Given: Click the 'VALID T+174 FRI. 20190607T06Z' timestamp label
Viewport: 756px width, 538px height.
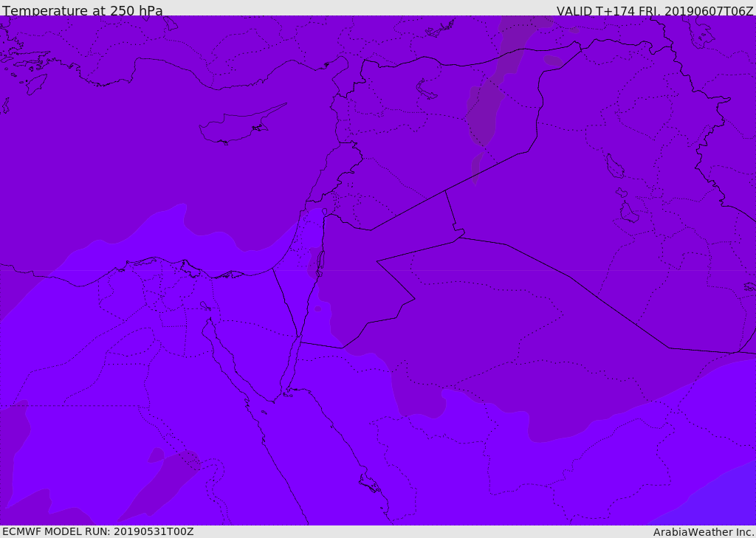Looking at the screenshot, I should click(655, 10).
